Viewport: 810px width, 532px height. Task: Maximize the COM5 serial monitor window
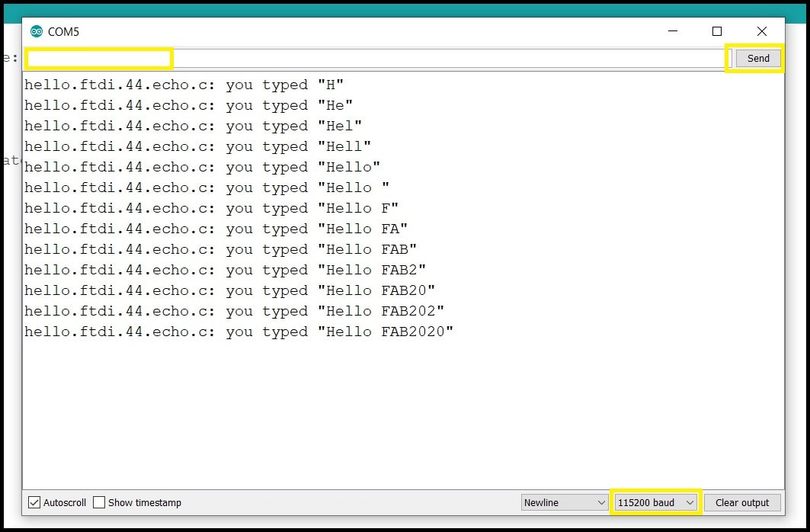[x=717, y=31]
